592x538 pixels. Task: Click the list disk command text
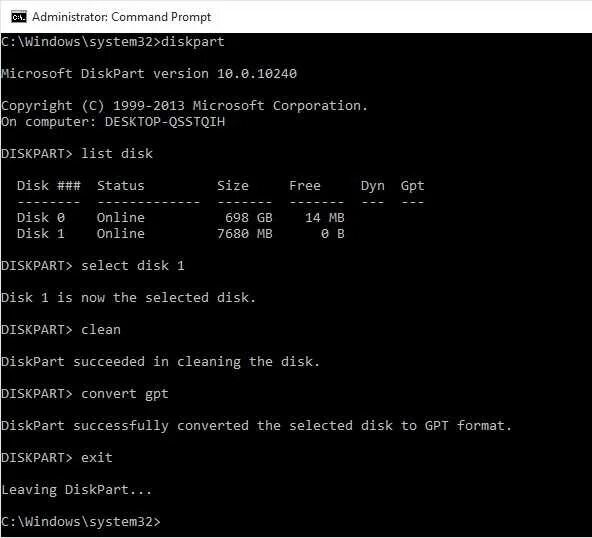tap(117, 154)
